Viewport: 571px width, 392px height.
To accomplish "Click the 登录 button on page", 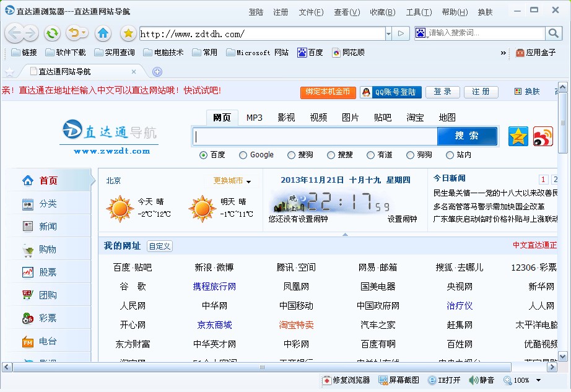I will pyautogui.click(x=442, y=92).
